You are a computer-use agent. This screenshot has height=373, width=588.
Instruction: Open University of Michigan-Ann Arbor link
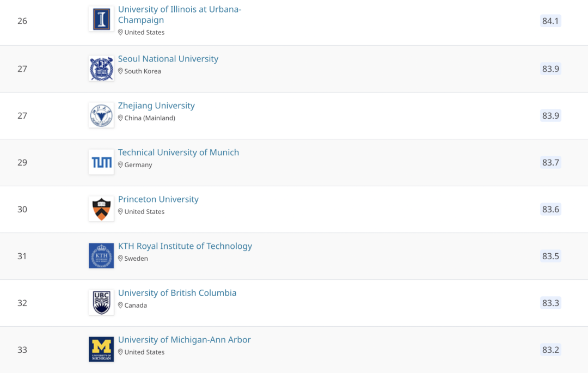[x=185, y=340]
